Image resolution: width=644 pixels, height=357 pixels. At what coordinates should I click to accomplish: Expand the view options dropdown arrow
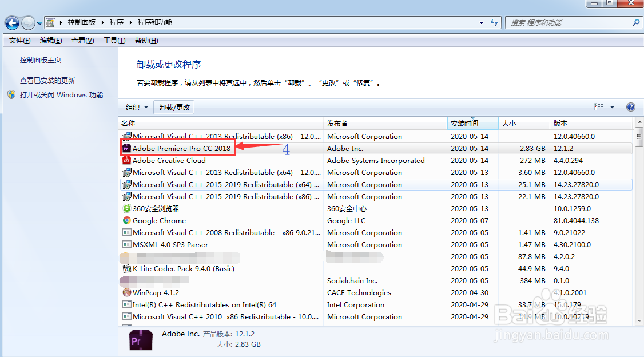pyautogui.click(x=612, y=107)
